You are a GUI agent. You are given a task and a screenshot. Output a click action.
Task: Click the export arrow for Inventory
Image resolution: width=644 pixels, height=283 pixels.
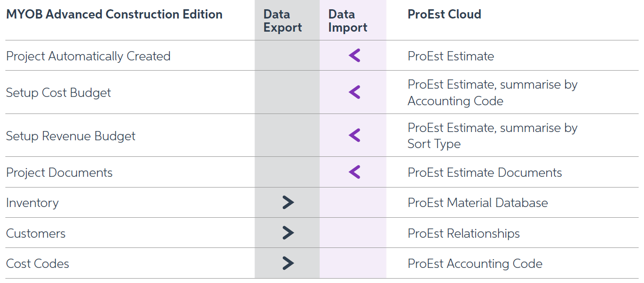[288, 203]
